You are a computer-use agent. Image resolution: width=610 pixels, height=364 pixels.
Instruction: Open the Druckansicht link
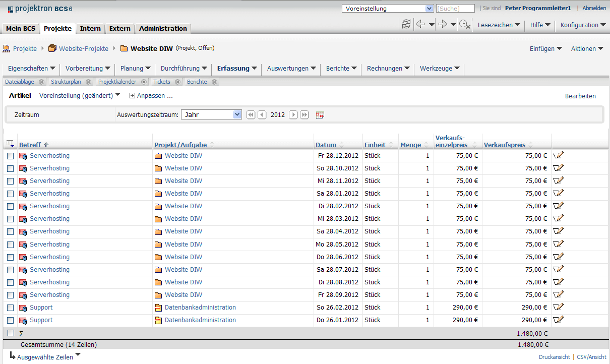pyautogui.click(x=554, y=357)
